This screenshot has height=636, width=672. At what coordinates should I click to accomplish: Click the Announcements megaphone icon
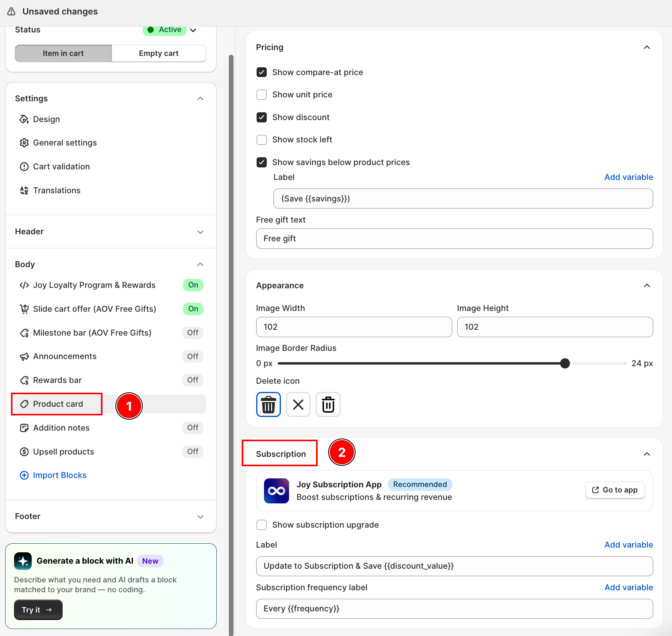coord(24,356)
